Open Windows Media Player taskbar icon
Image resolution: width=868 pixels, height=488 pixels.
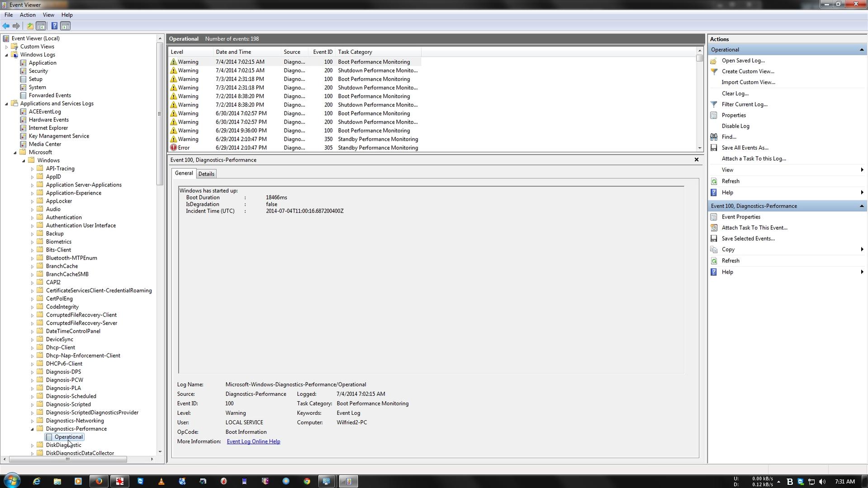click(78, 481)
